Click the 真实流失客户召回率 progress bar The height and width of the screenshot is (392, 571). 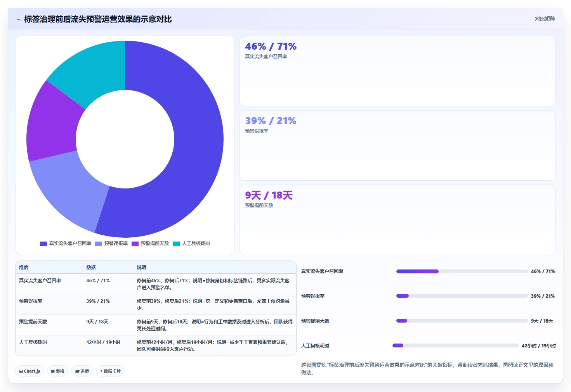pos(462,271)
